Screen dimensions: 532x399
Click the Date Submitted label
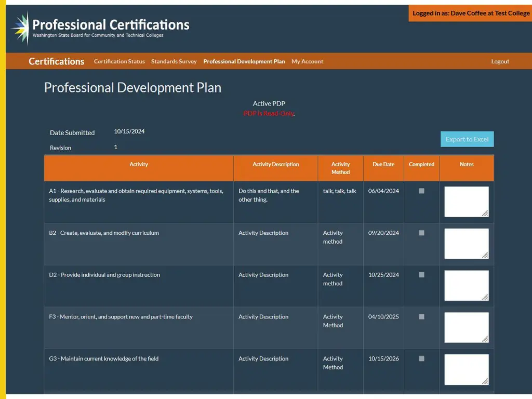(72, 132)
